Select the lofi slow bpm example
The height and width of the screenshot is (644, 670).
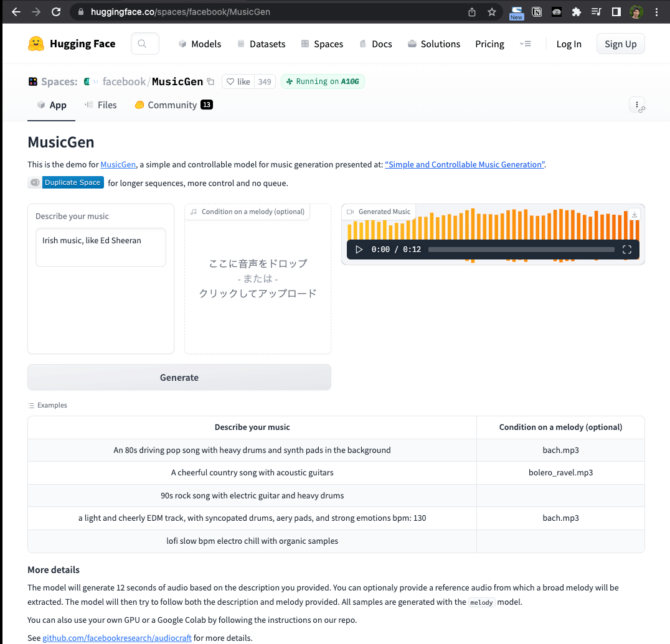(252, 541)
